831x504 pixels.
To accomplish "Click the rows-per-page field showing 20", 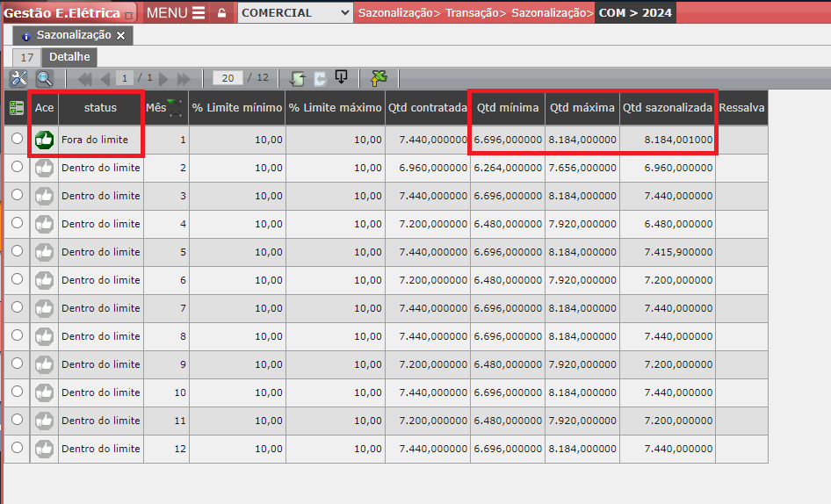I will (228, 78).
